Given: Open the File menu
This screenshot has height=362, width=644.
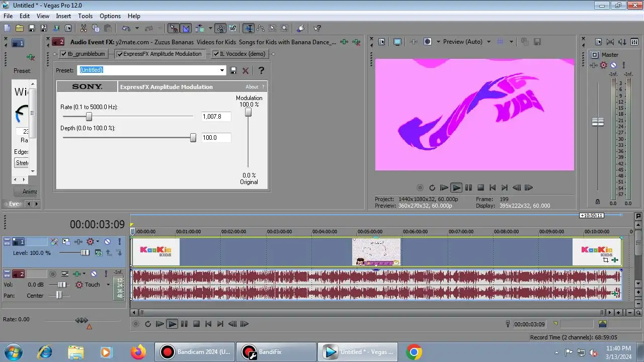Looking at the screenshot, I should 8,16.
